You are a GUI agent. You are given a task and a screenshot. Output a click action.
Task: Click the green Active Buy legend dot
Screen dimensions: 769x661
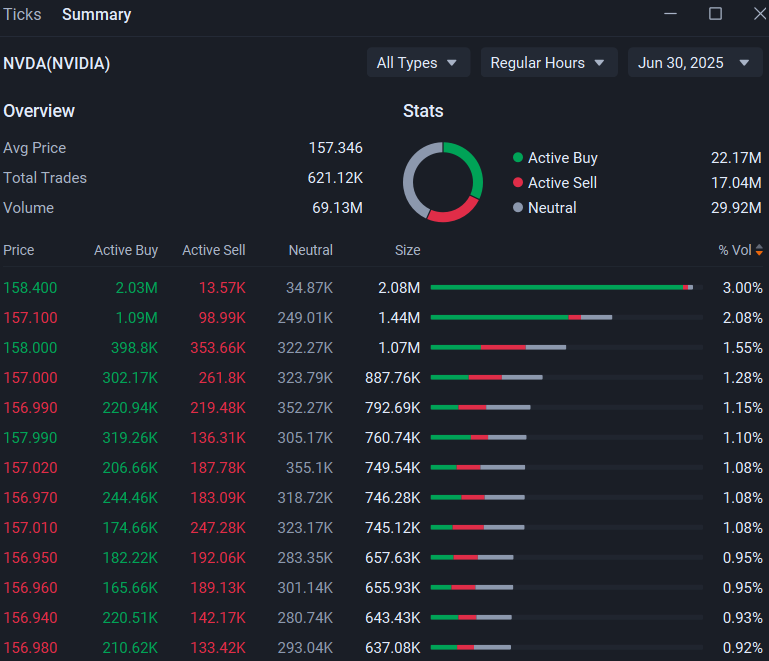(x=518, y=157)
